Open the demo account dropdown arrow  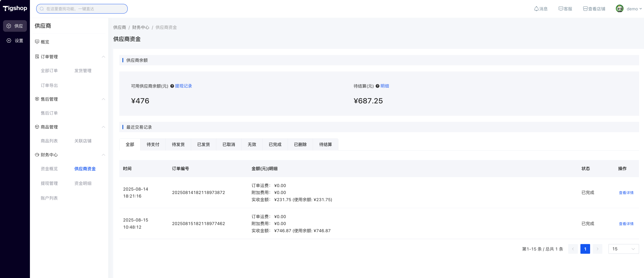click(640, 9)
